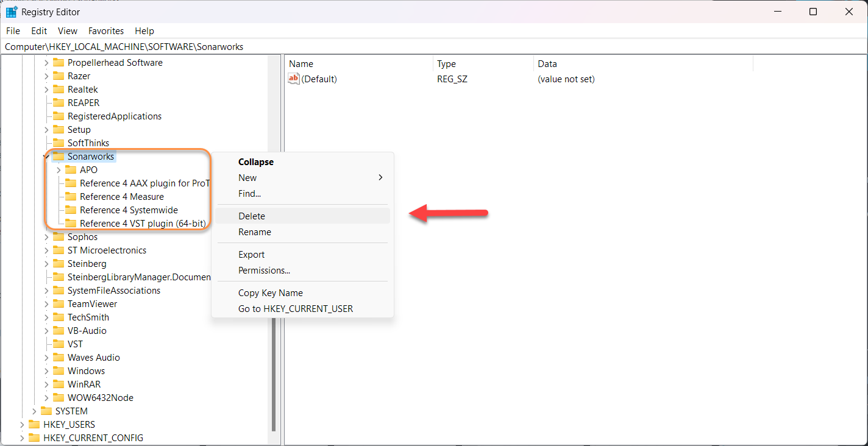The height and width of the screenshot is (446, 868).
Task: Expand the Setup key
Action: pos(46,129)
